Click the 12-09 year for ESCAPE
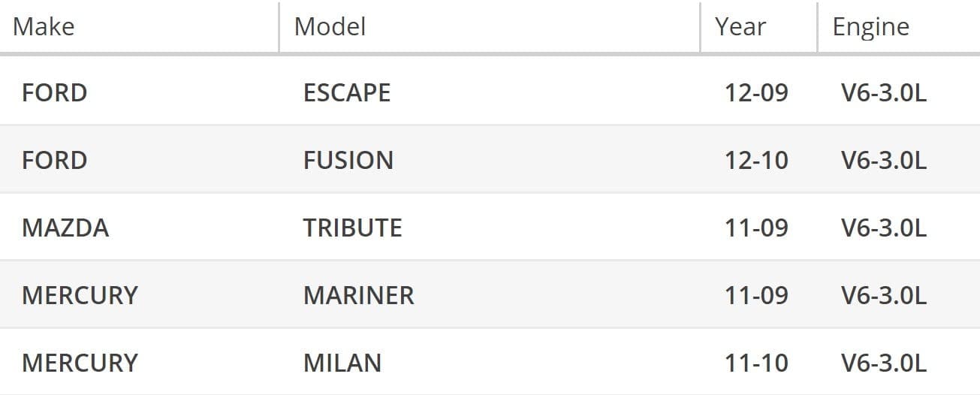This screenshot has width=980, height=395. click(x=756, y=93)
